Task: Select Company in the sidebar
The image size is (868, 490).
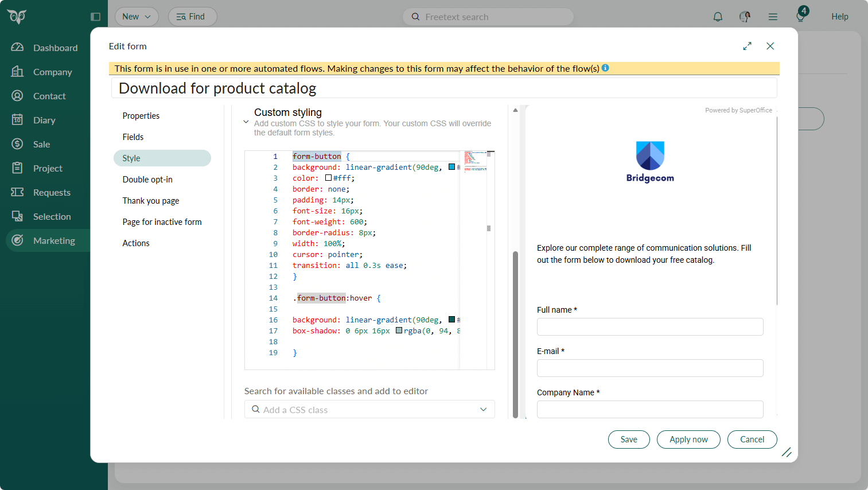Action: (x=53, y=72)
